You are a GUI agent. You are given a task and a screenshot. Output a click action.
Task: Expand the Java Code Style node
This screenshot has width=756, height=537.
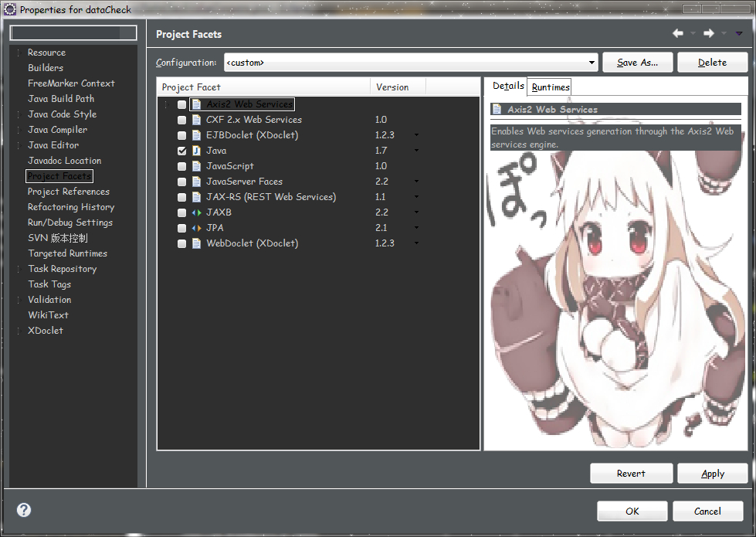pos(19,114)
